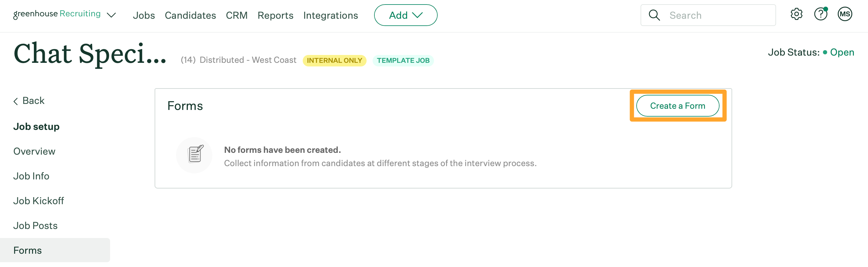The height and width of the screenshot is (267, 868).
Task: Click the Create a Form button
Action: (x=677, y=106)
